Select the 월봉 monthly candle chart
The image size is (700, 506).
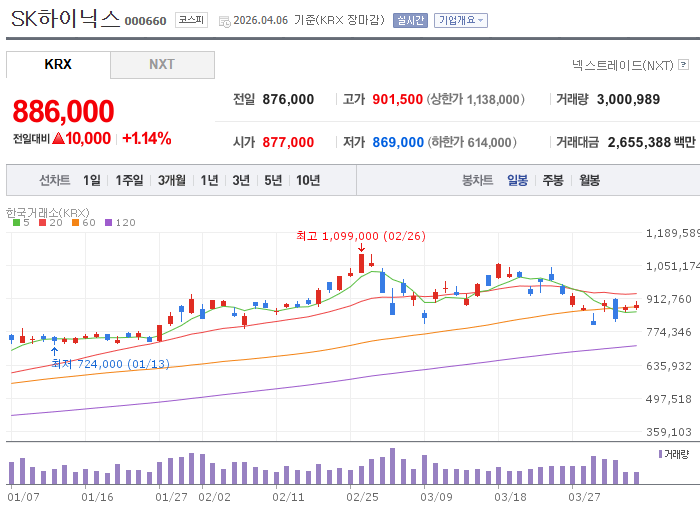[x=589, y=180]
